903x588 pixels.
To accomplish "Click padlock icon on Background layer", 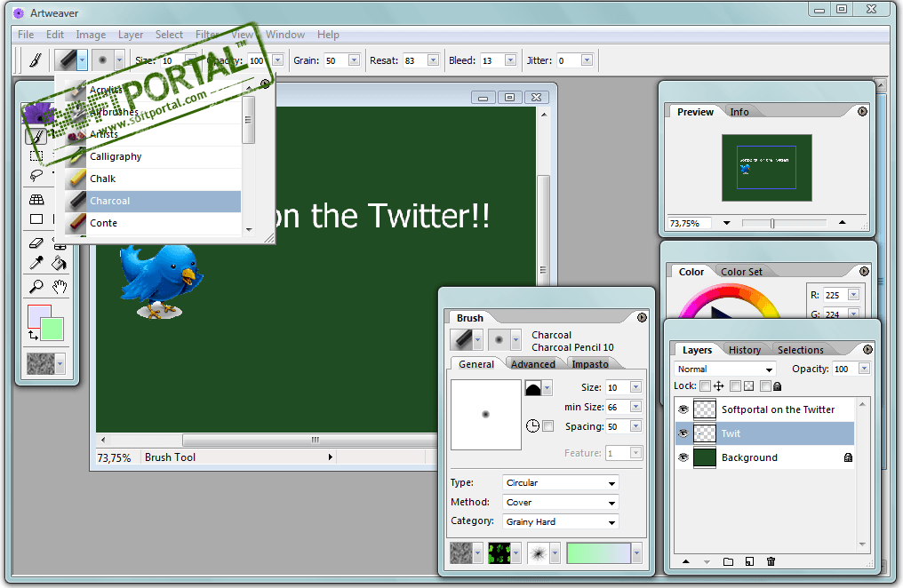I will (848, 458).
